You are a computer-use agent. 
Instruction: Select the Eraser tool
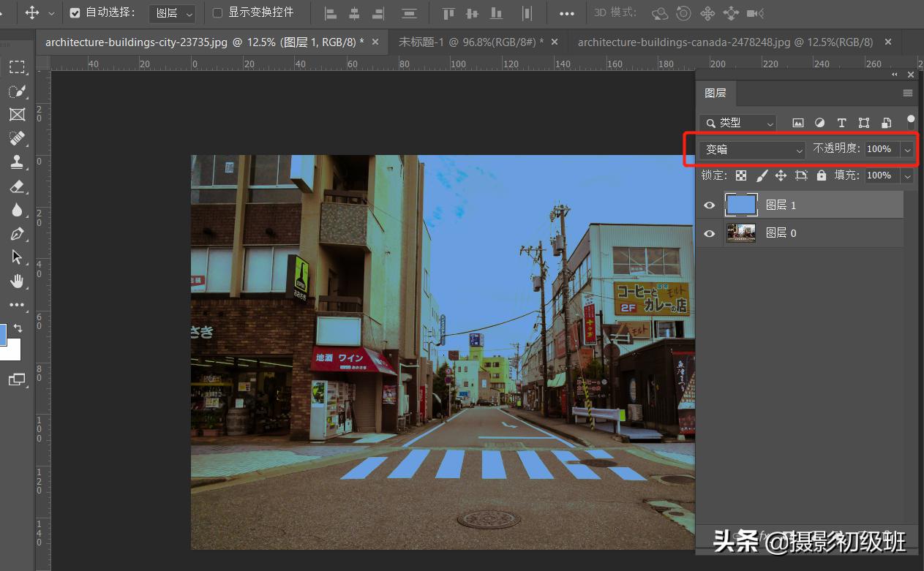click(x=17, y=186)
